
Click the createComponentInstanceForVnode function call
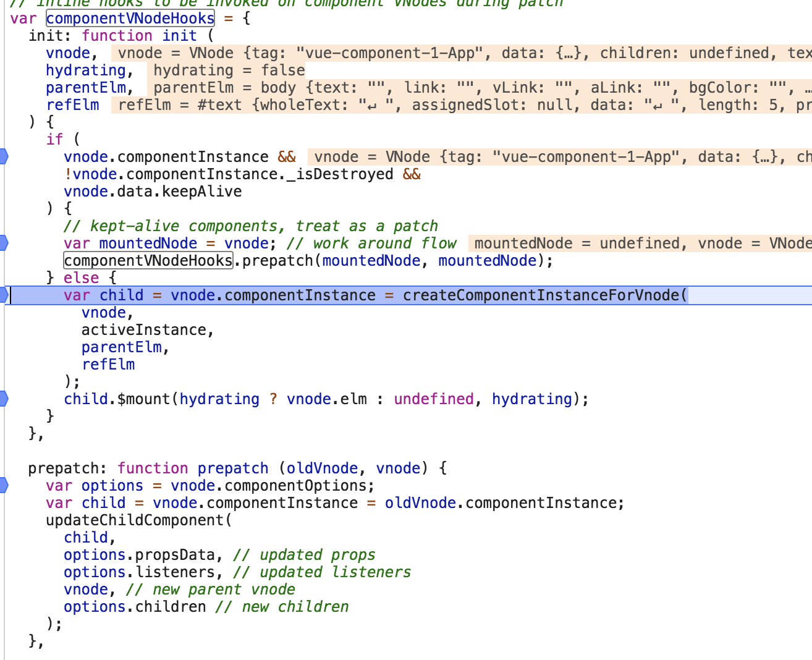pos(541,295)
